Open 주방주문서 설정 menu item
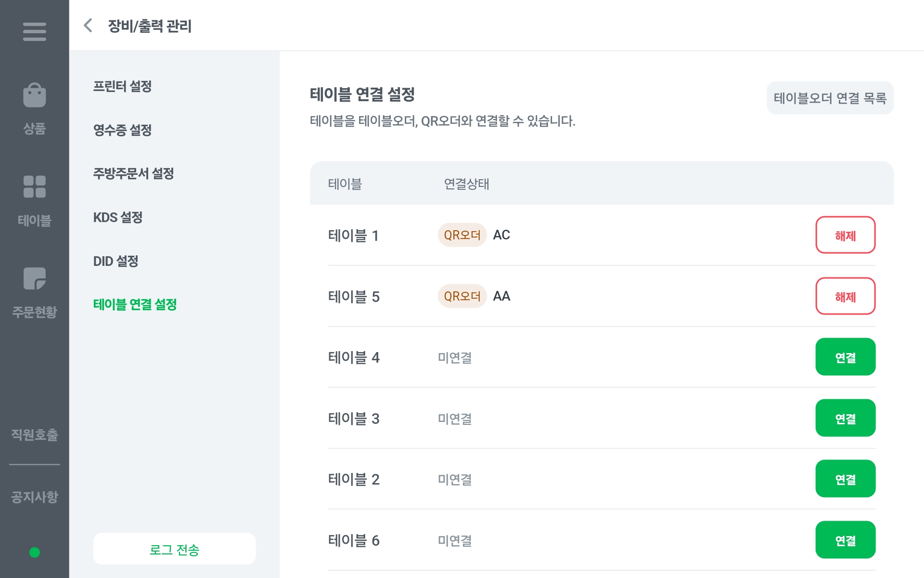This screenshot has height=578, width=924. [x=133, y=173]
